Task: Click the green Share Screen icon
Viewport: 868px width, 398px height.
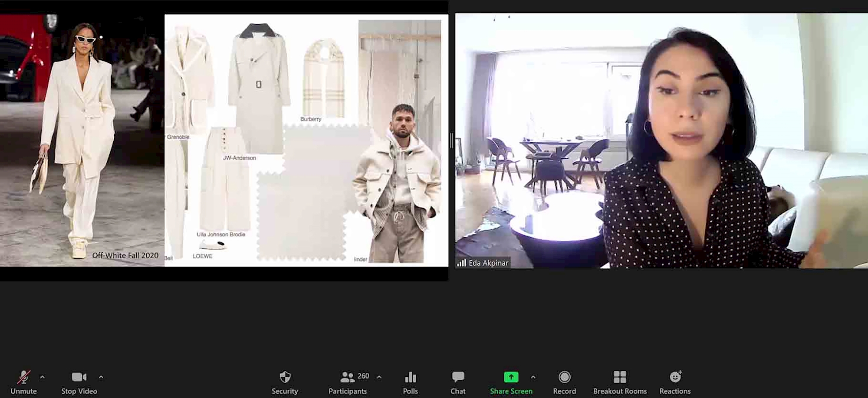Action: click(x=511, y=377)
